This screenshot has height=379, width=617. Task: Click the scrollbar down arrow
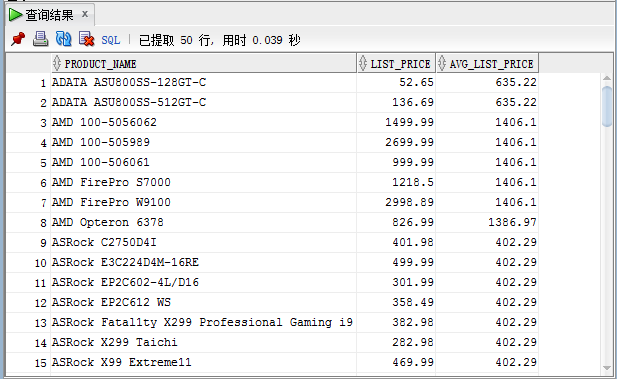607,368
